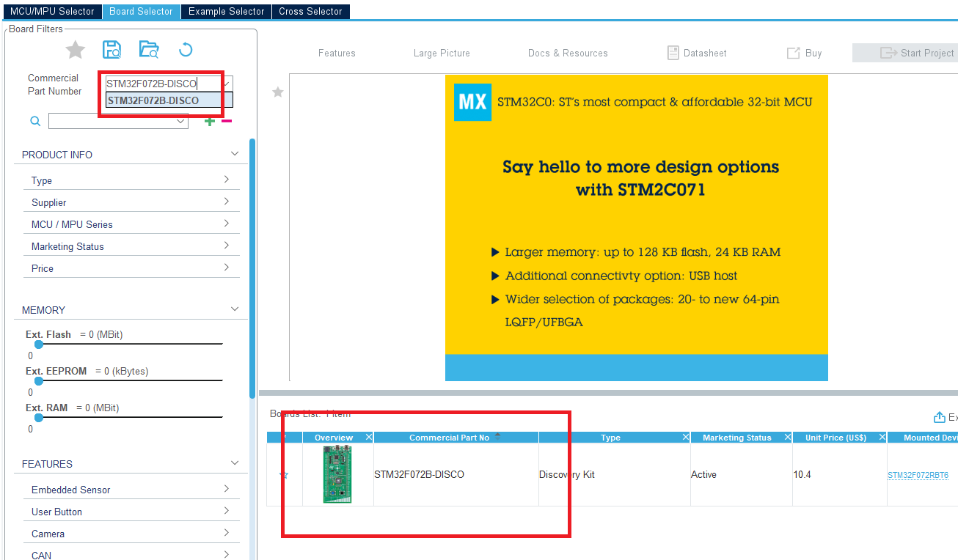Image resolution: width=958 pixels, height=560 pixels.
Task: Adjust the Ext. Flash slider
Action: 37,345
